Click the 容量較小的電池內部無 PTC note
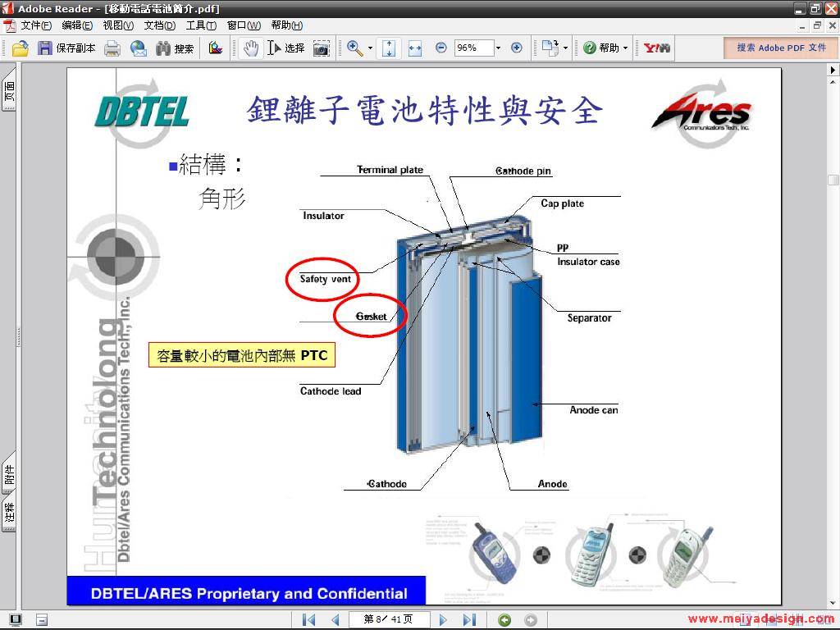Screen dimensions: 840x630 pos(242,355)
